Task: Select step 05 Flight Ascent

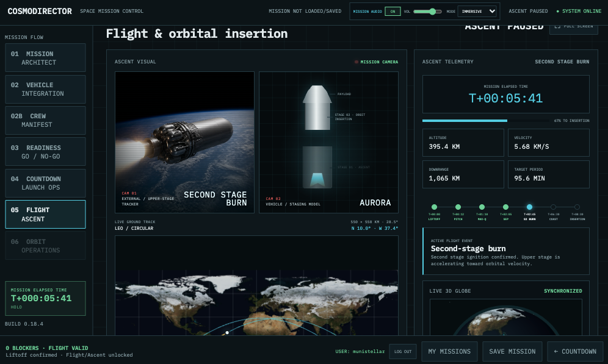Action: coord(45,214)
